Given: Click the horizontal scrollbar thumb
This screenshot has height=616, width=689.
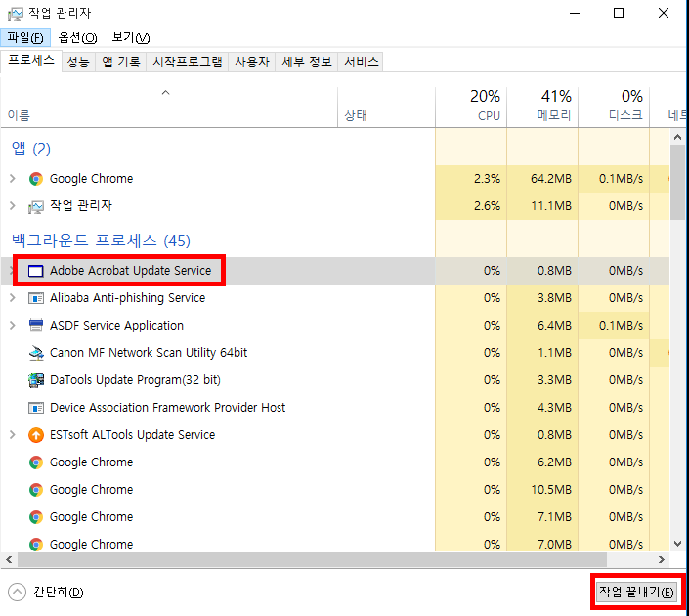Looking at the screenshot, I should (x=312, y=559).
